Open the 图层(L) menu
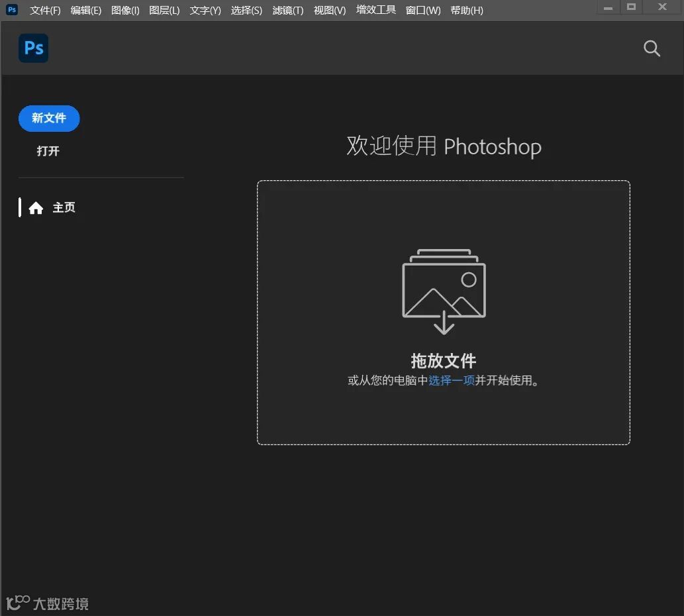Screen dimensions: 684x616 coord(164,10)
